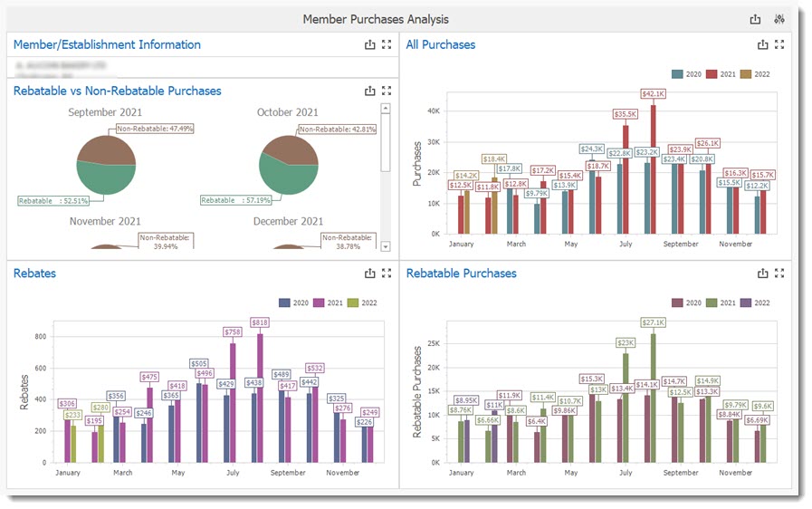Maximize the Rebates panel
812x509 pixels.
(x=387, y=274)
